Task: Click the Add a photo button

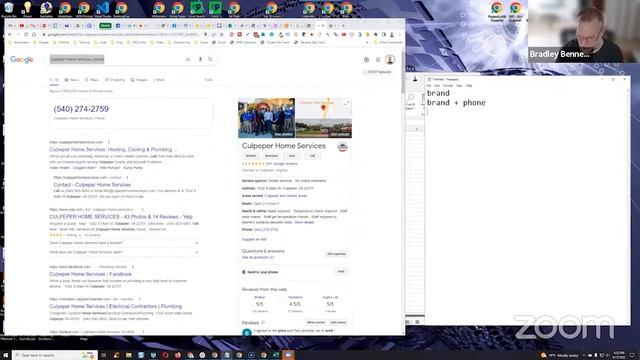Action: coord(338,322)
